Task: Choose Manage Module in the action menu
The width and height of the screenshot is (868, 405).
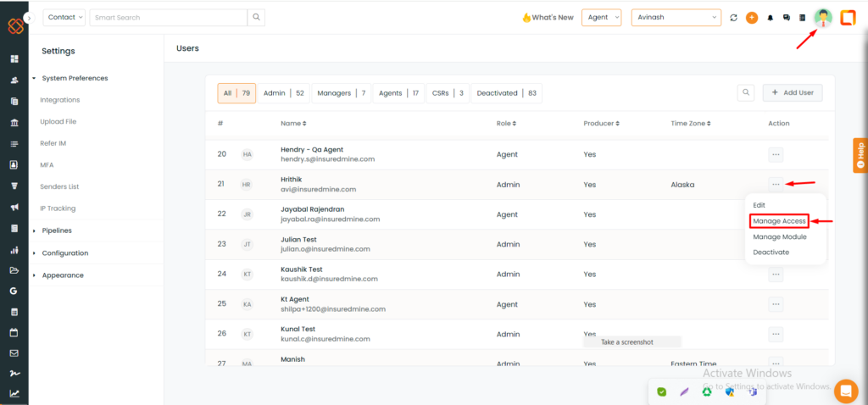Action: click(x=780, y=236)
